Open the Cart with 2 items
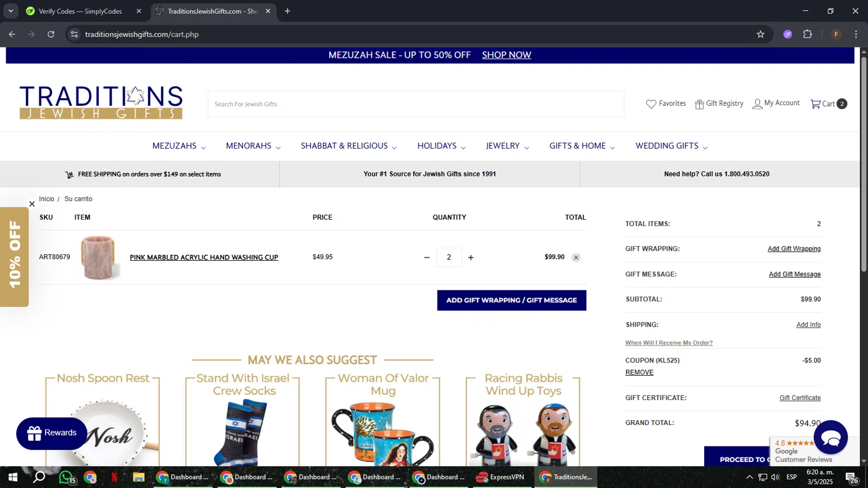Screen dimensions: 868x488 tap(829, 104)
